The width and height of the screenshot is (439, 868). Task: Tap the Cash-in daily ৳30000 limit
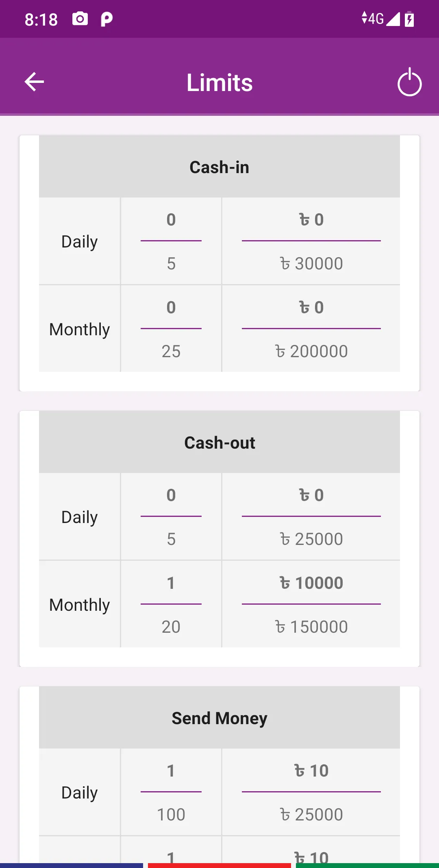coord(311,263)
